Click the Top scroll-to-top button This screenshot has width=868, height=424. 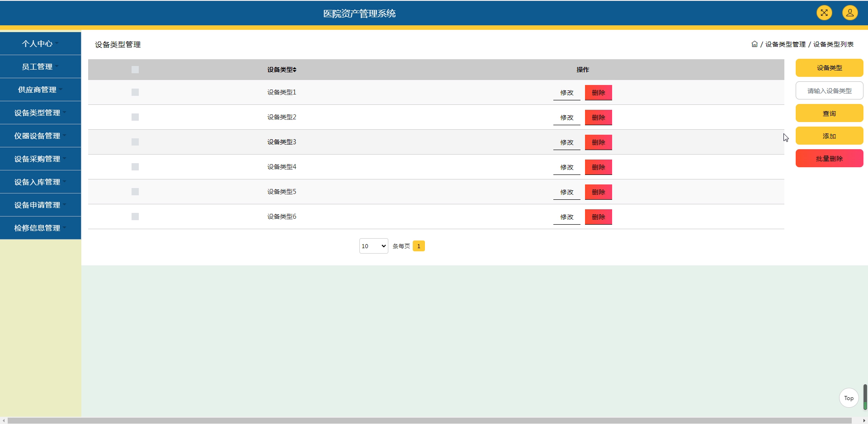coord(849,398)
